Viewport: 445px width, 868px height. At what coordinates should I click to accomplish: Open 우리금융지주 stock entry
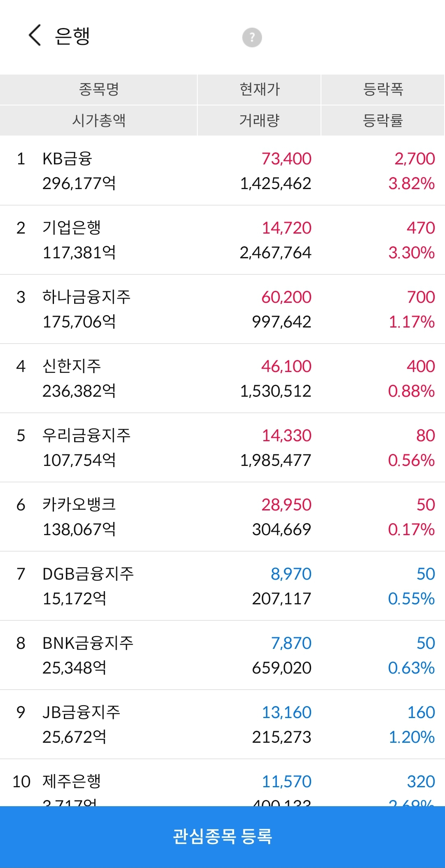coord(222,447)
